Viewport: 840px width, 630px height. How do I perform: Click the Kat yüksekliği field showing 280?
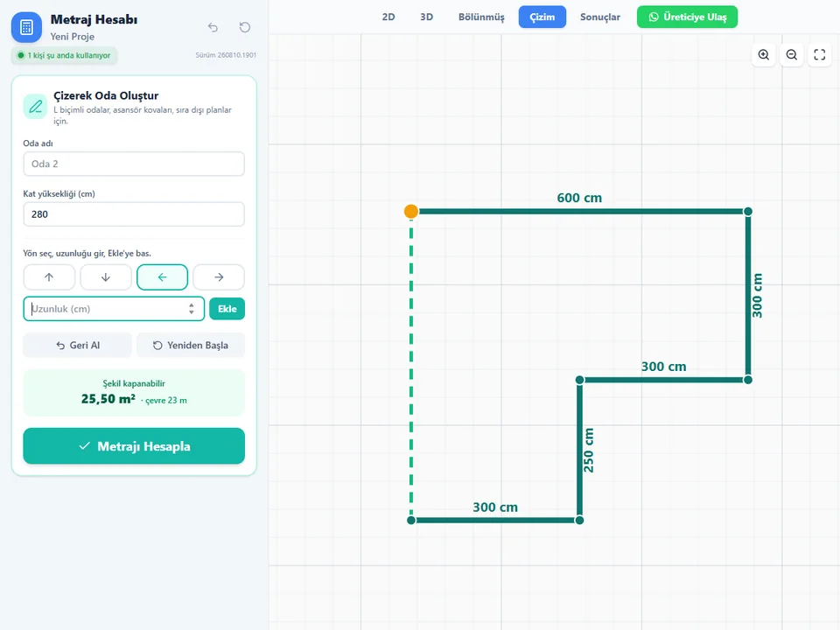click(x=134, y=214)
